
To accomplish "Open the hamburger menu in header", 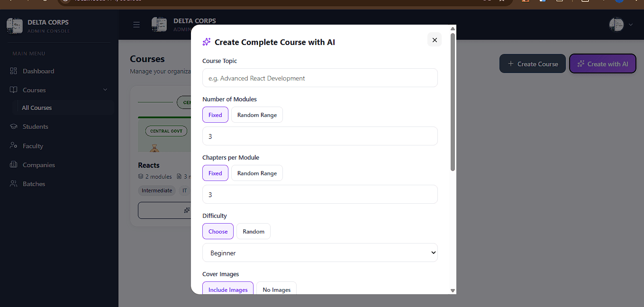I will 136,25.
